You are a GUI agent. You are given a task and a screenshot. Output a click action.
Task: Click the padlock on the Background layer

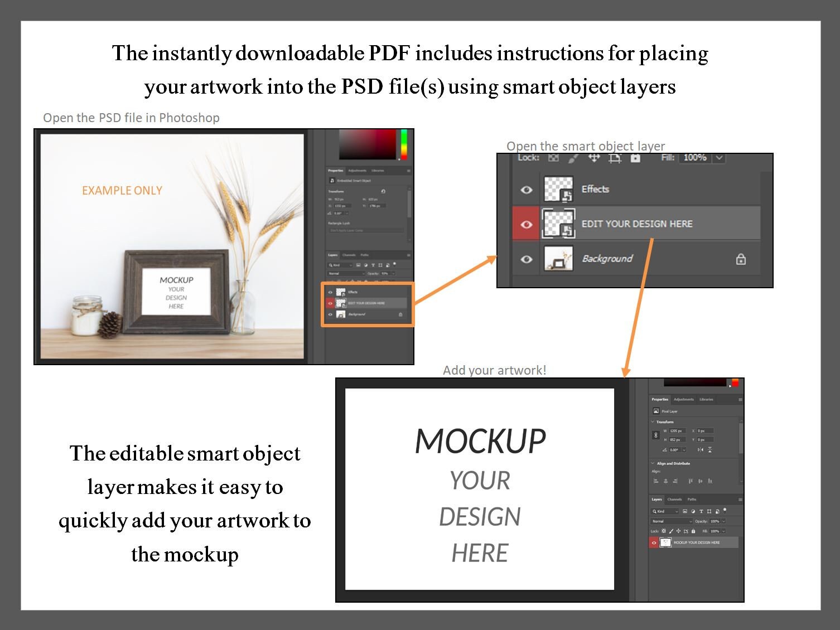click(x=742, y=258)
